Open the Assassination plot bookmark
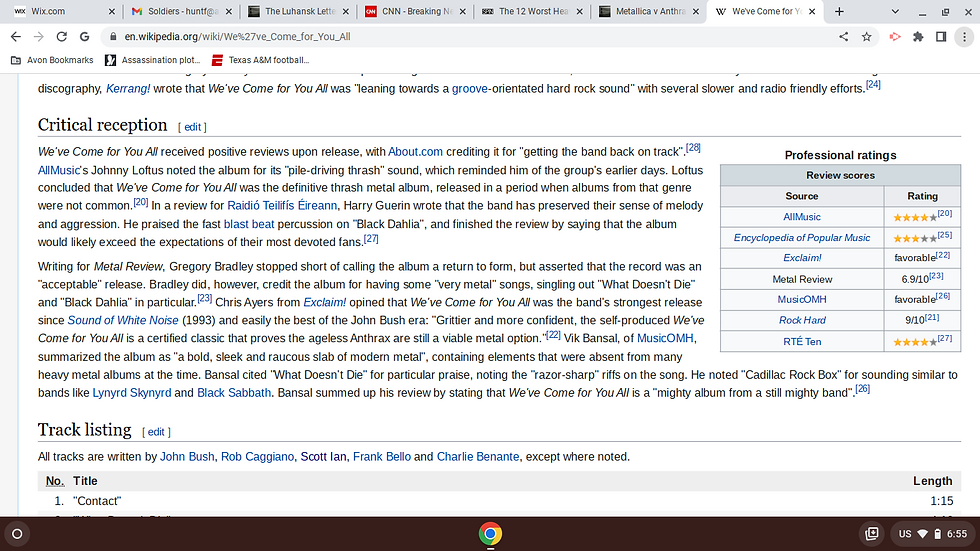The height and width of the screenshot is (551, 980). pos(152,60)
